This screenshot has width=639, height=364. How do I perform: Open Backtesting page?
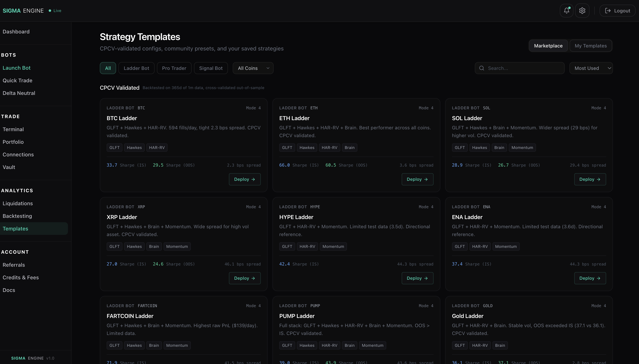click(17, 216)
